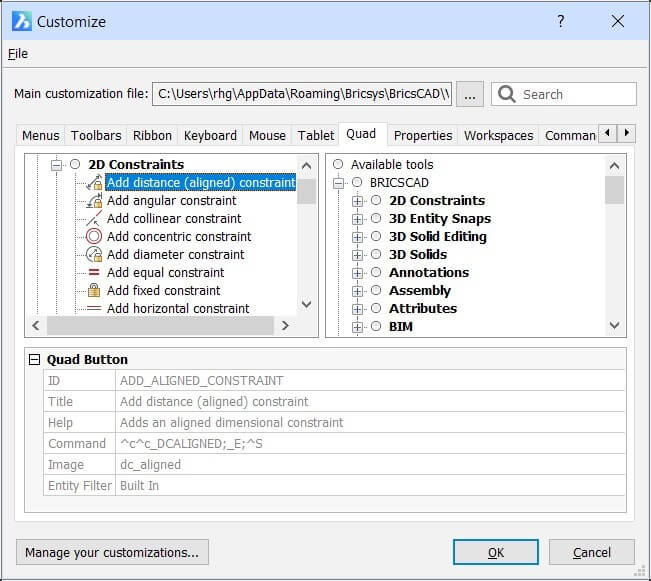The image size is (651, 581).
Task: Open the dialog help question mark
Action: pos(560,21)
